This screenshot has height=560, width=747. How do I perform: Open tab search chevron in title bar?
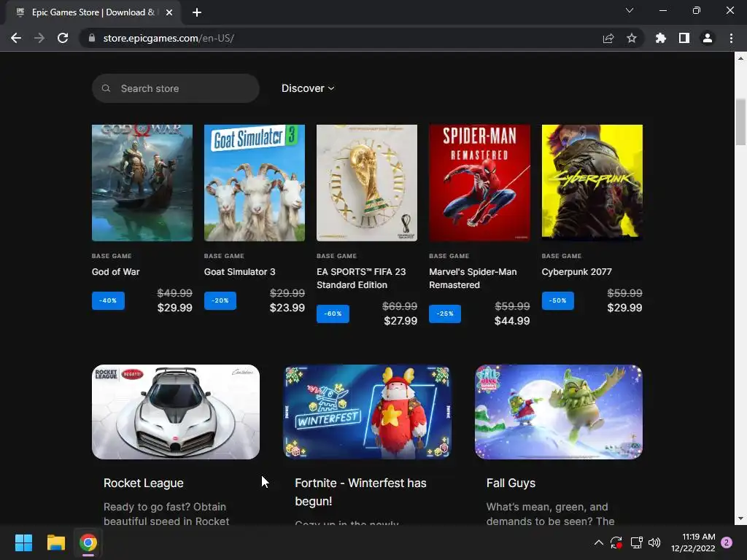[x=630, y=10]
